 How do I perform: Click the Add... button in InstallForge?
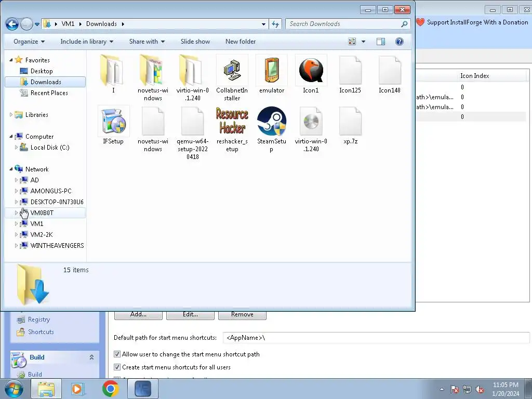click(138, 314)
